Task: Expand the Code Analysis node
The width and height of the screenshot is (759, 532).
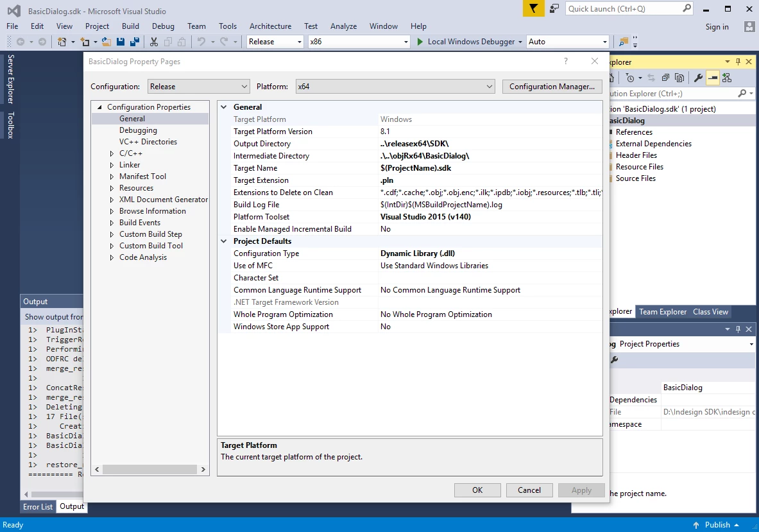Action: tap(112, 257)
